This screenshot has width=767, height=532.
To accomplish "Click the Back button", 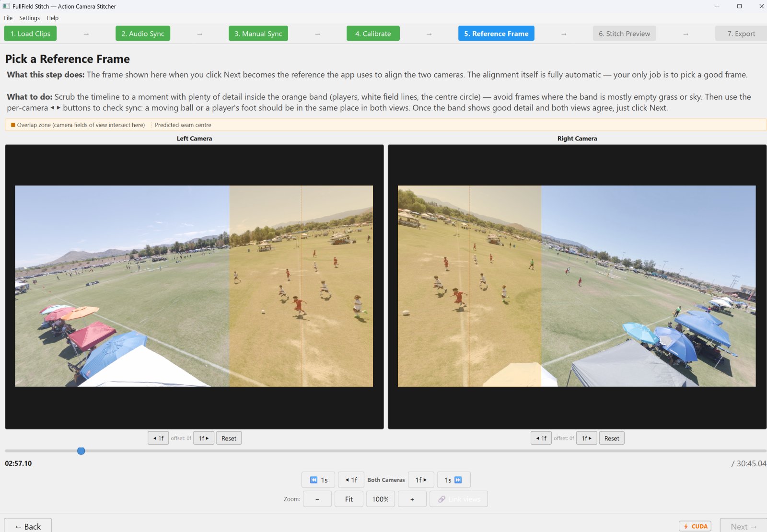I will coord(28,526).
